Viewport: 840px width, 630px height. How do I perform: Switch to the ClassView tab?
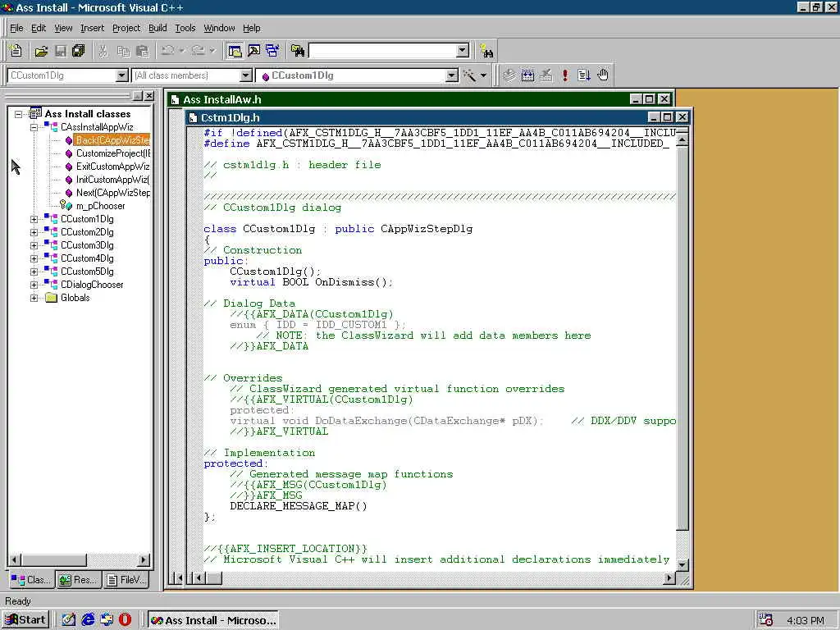[x=31, y=580]
